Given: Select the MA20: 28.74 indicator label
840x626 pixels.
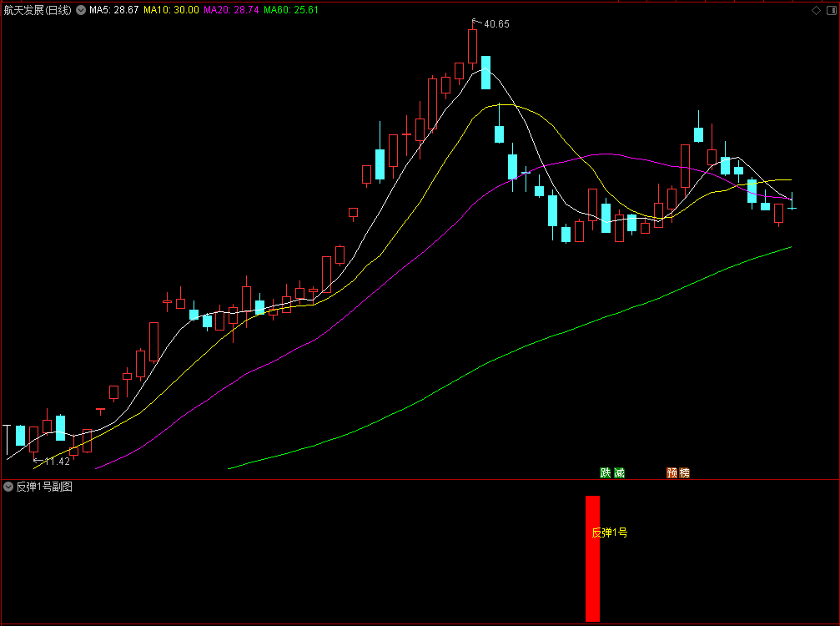Looking at the screenshot, I should click(231, 10).
